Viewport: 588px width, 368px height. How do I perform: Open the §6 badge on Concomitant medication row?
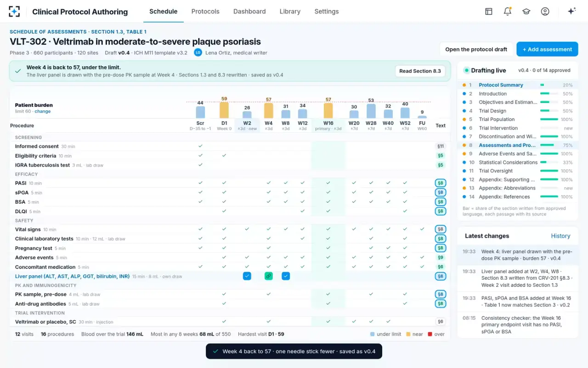pos(441,267)
